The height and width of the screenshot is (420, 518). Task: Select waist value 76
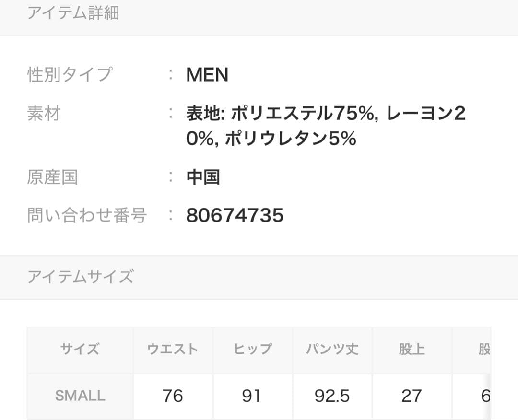coord(173,396)
